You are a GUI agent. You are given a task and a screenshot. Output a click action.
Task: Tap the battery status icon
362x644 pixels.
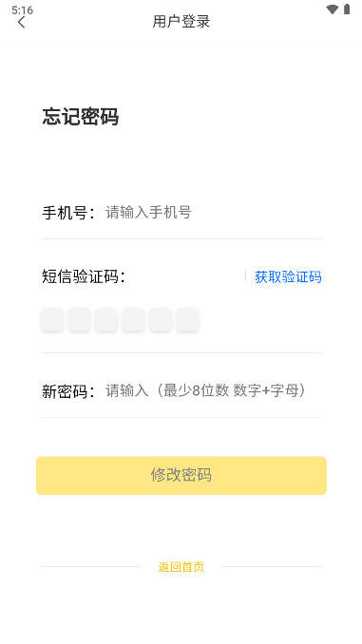tap(347, 9)
